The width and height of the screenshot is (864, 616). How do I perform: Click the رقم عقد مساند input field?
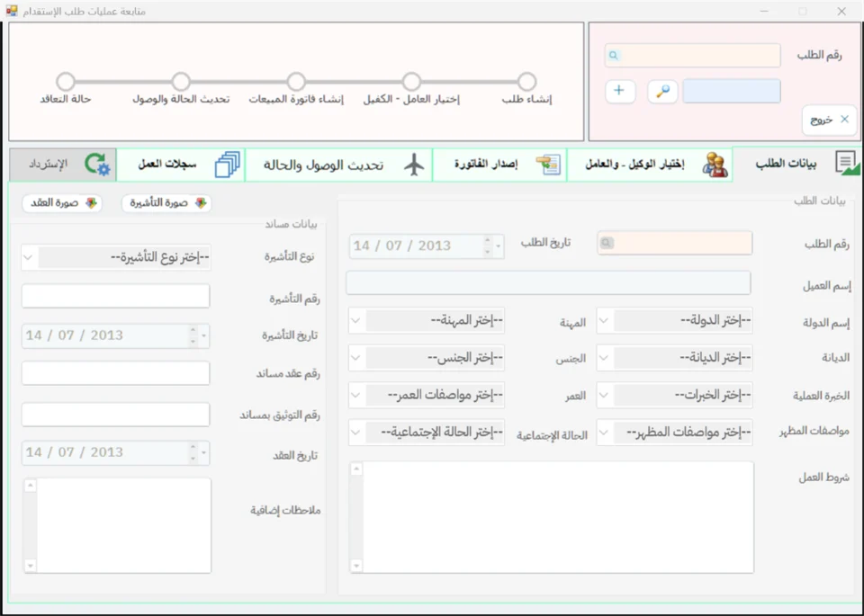click(x=116, y=373)
